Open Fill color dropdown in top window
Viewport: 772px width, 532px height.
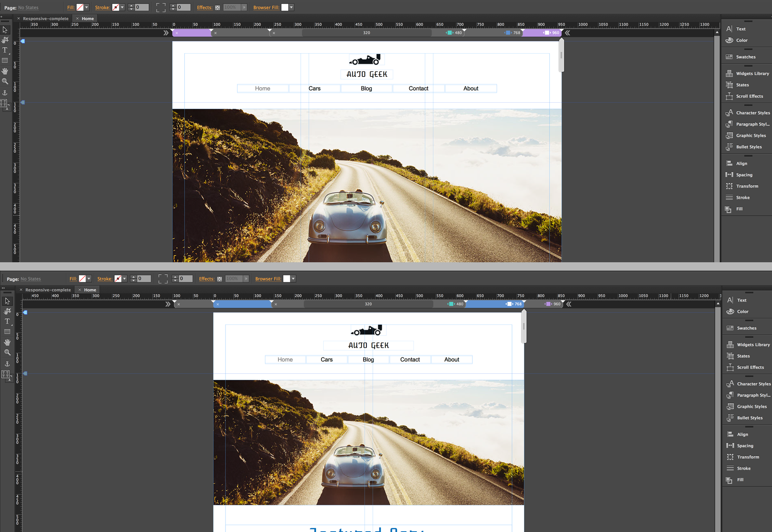[87, 7]
